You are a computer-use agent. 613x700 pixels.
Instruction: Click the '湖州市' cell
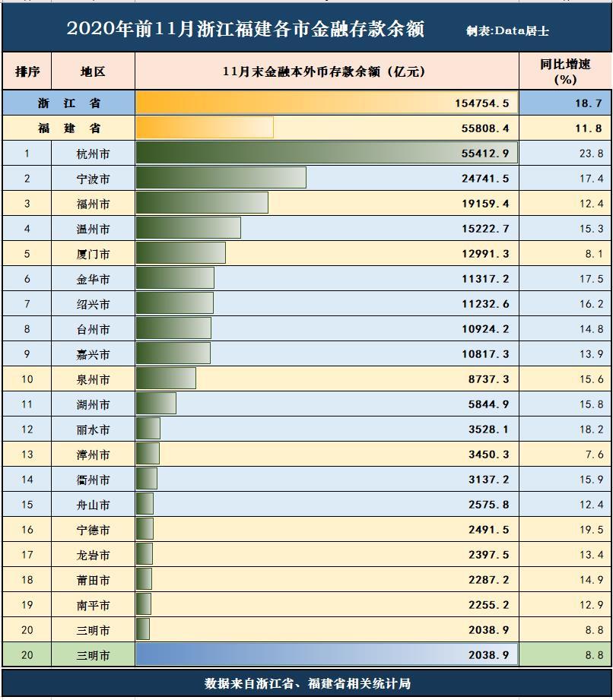click(x=93, y=404)
